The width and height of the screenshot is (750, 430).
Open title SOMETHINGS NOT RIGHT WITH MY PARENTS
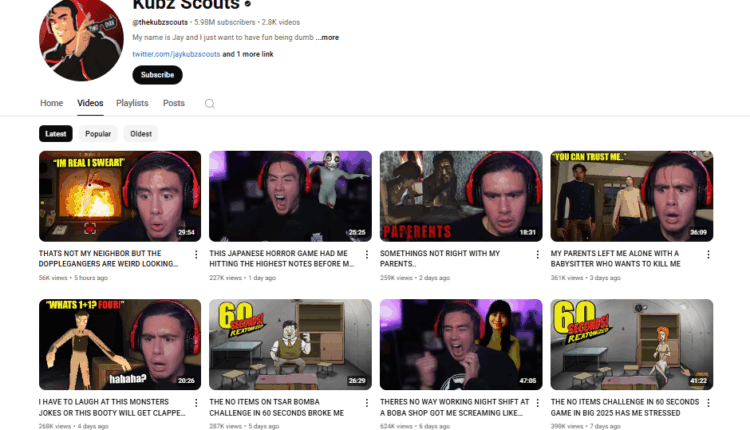[440, 259]
